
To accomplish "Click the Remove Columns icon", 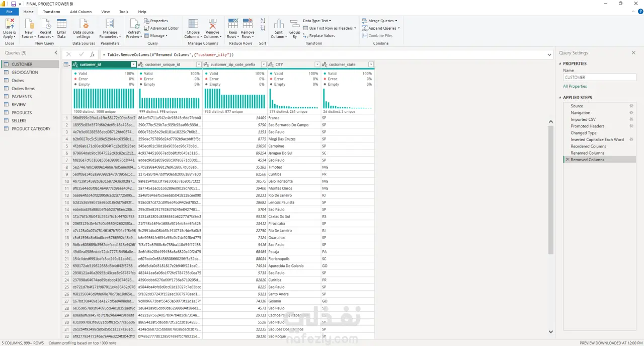I will point(212,24).
